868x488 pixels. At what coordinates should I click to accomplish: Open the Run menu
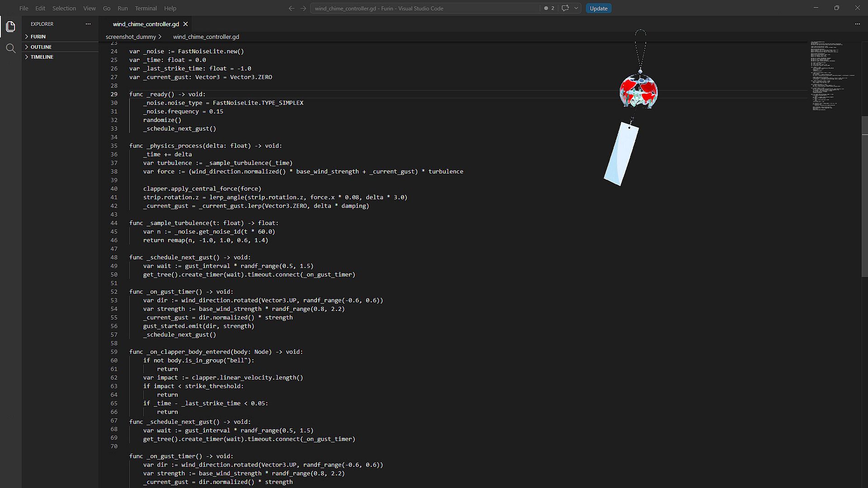click(x=123, y=8)
